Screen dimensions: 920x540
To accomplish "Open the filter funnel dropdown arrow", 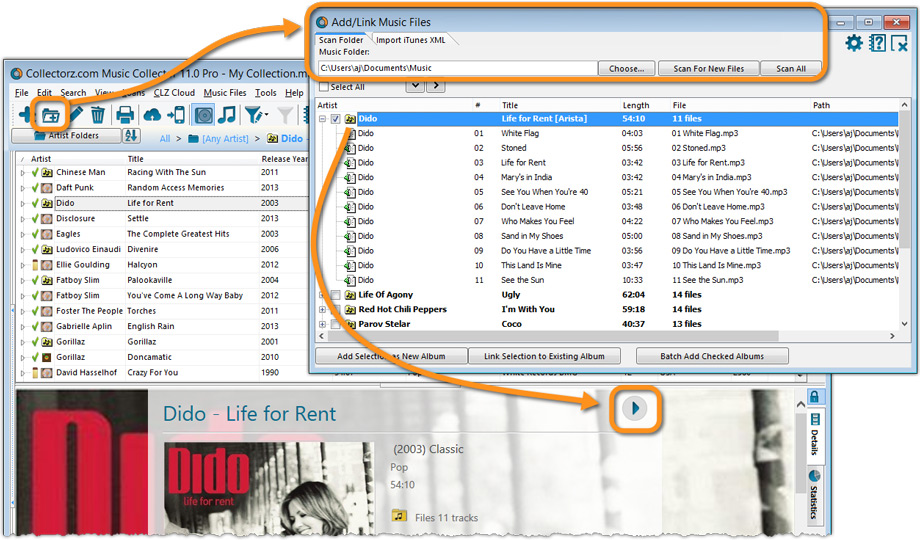I will [264, 116].
